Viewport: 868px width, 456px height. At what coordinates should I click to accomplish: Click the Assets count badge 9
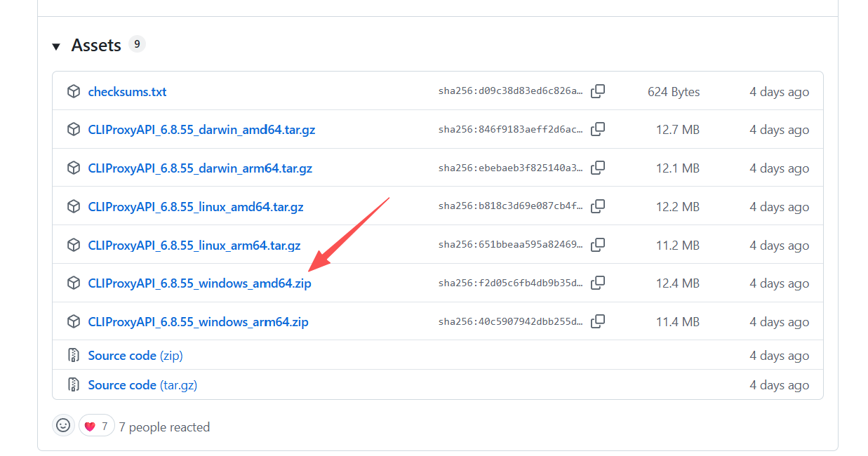coord(137,44)
